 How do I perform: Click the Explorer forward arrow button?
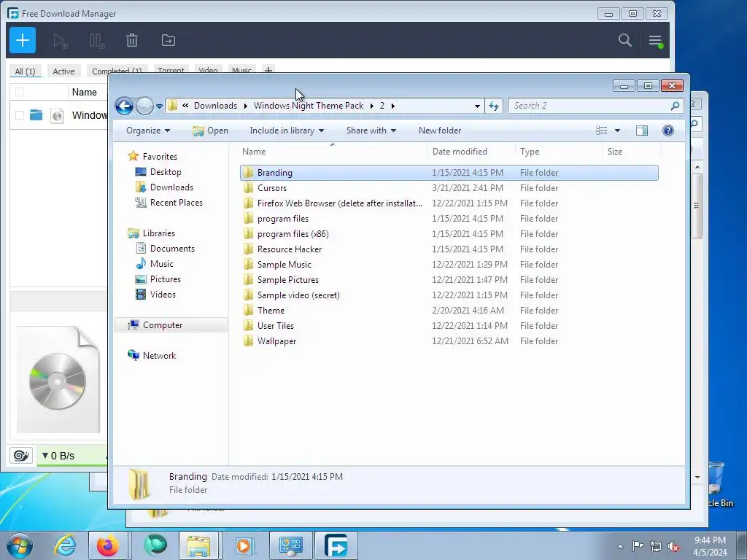(x=144, y=106)
